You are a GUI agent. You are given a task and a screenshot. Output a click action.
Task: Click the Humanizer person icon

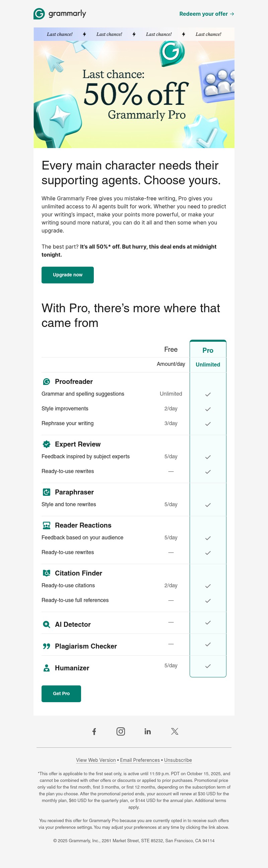pos(47,668)
